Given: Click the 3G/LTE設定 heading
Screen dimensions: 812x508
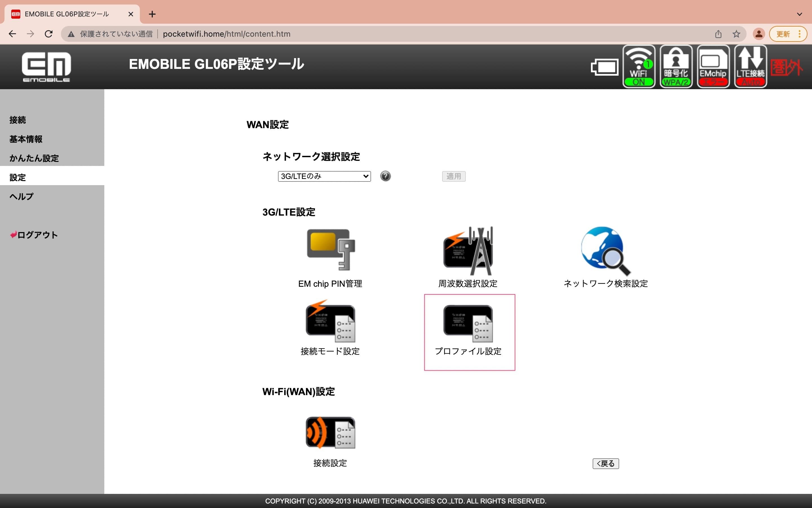Looking at the screenshot, I should [289, 212].
